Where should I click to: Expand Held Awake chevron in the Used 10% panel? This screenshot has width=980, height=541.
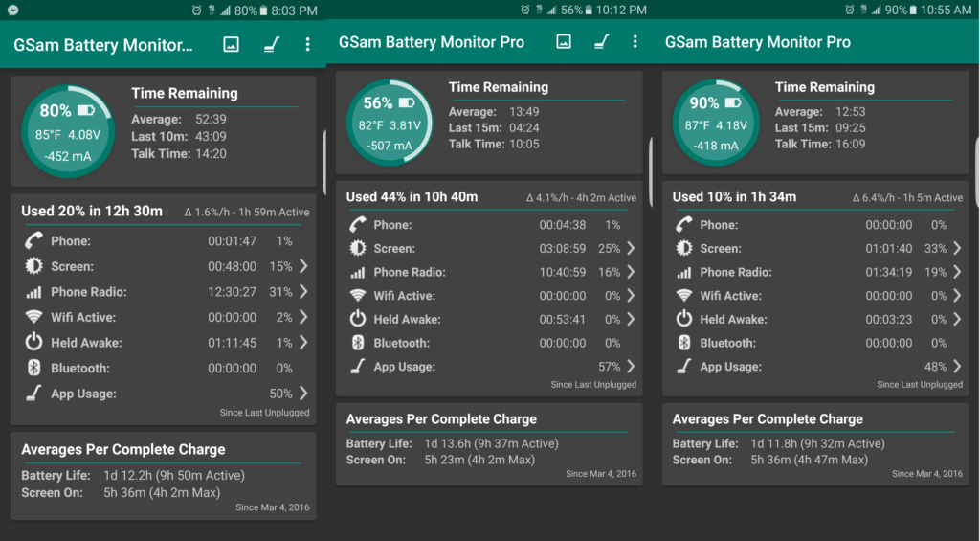(x=957, y=319)
